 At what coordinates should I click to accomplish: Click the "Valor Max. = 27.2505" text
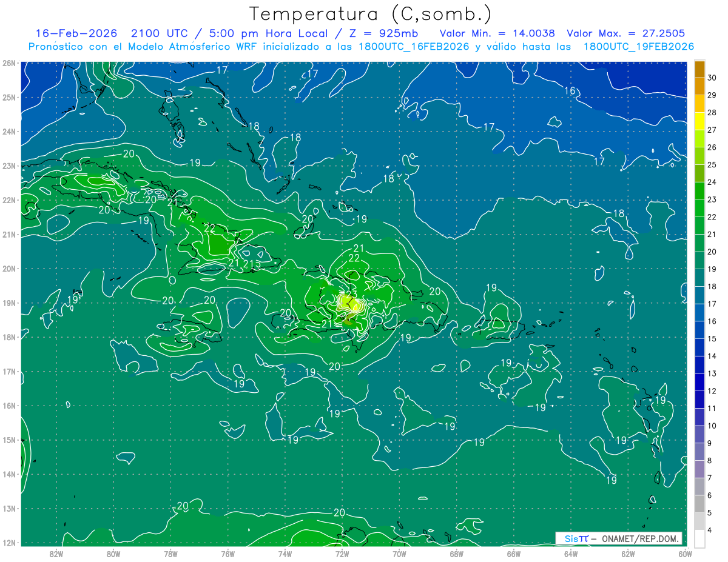pyautogui.click(x=625, y=33)
